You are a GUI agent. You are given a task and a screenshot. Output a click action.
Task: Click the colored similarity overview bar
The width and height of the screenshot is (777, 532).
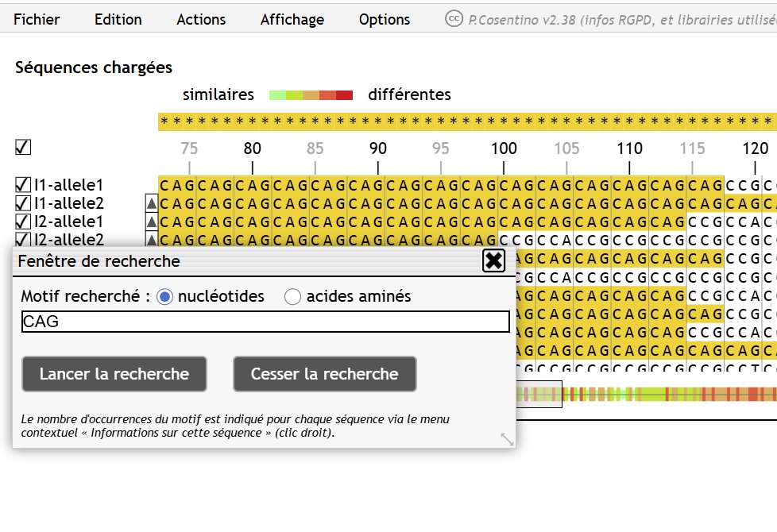[646, 395]
